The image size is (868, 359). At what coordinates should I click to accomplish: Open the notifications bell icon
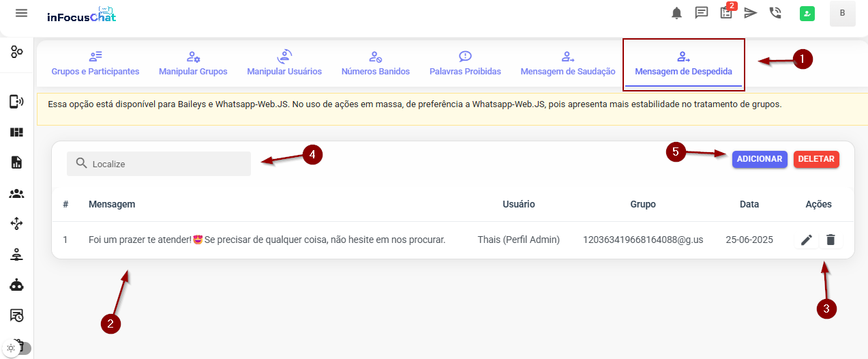[x=676, y=13]
